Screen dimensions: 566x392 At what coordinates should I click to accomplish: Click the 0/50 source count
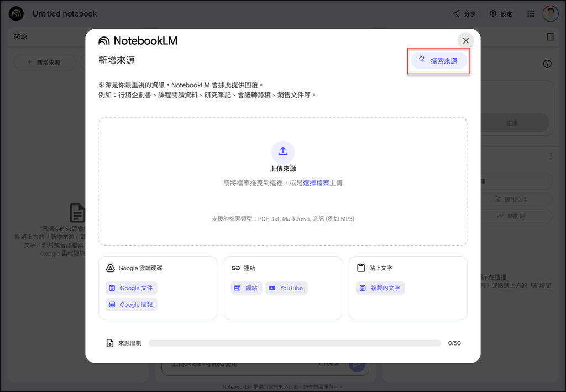tap(454, 343)
